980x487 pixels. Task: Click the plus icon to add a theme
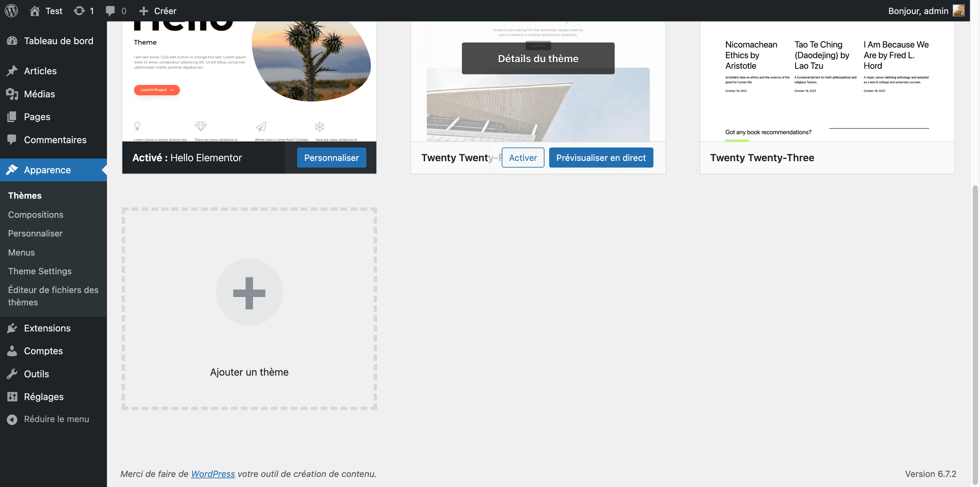tap(249, 292)
